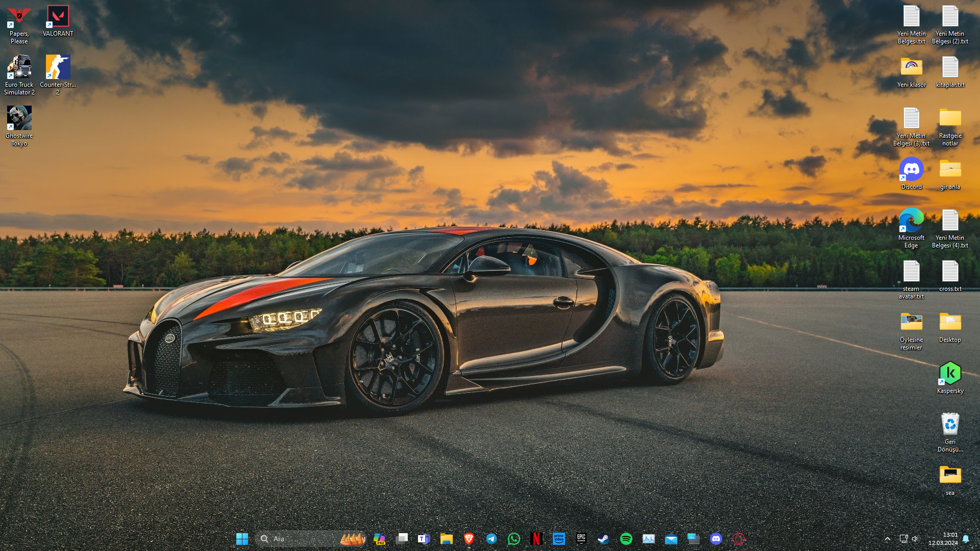Open the on-screen keyboard taskbar app
The height and width of the screenshot is (551, 980).
(x=694, y=539)
